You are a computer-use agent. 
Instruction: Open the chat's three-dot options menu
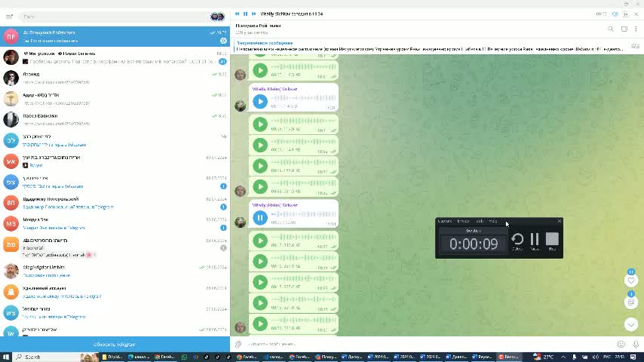(x=637, y=29)
